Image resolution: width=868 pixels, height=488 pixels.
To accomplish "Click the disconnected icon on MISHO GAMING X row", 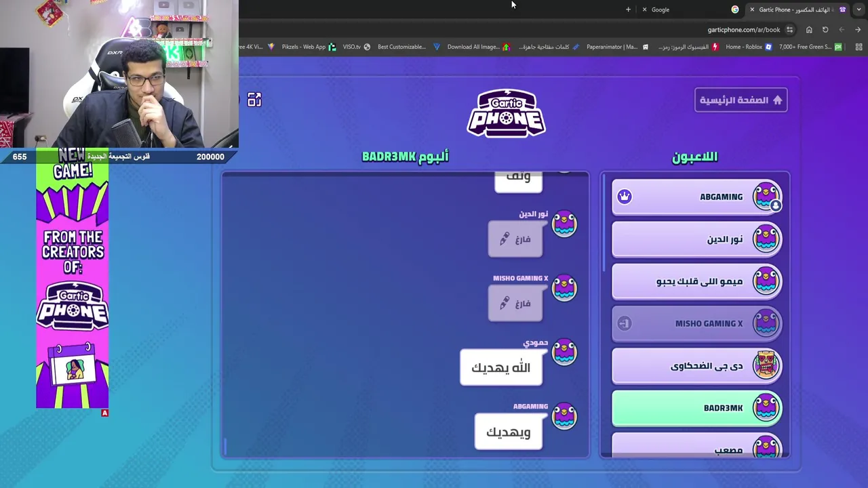I will point(625,323).
